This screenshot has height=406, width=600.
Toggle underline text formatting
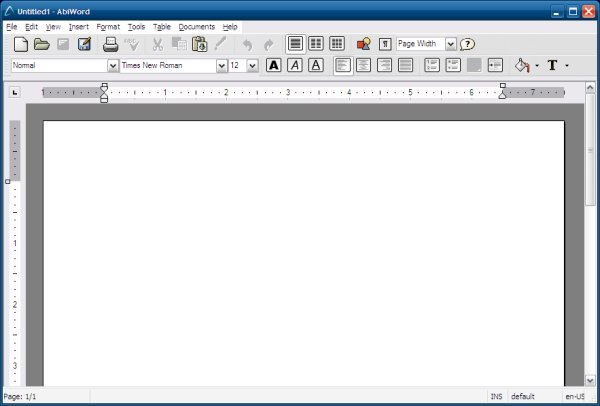[316, 65]
